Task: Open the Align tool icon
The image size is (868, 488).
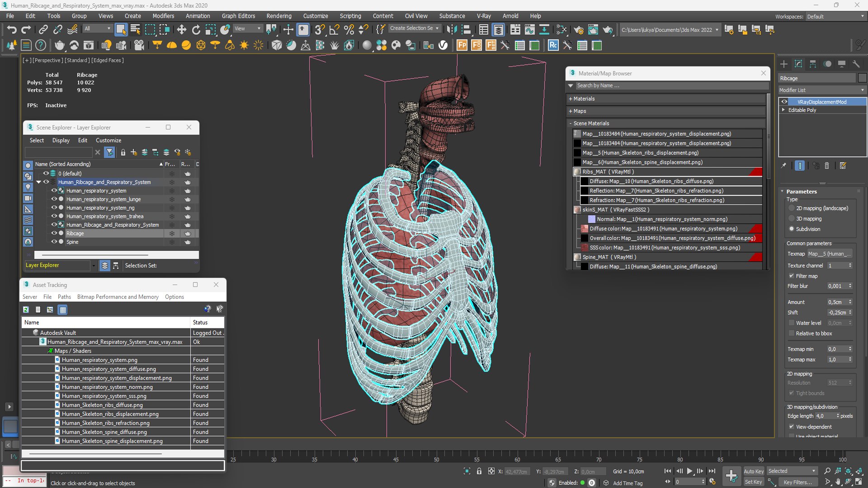Action: pyautogui.click(x=466, y=30)
